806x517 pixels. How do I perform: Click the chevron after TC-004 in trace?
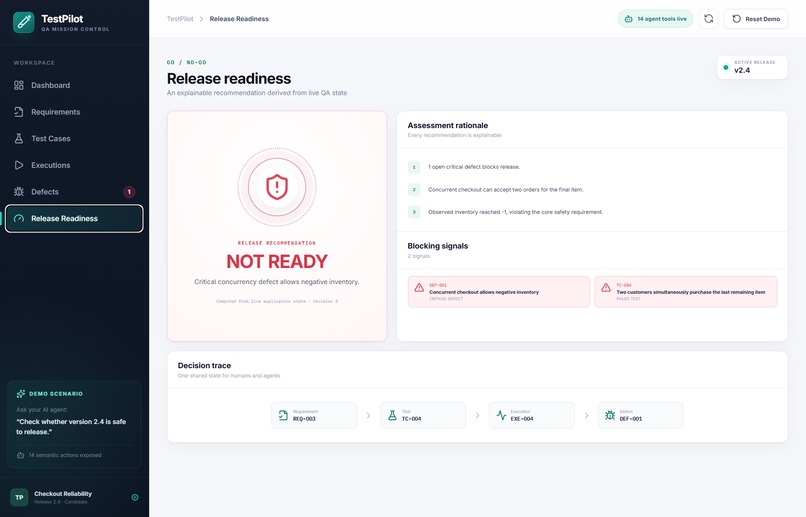(478, 415)
